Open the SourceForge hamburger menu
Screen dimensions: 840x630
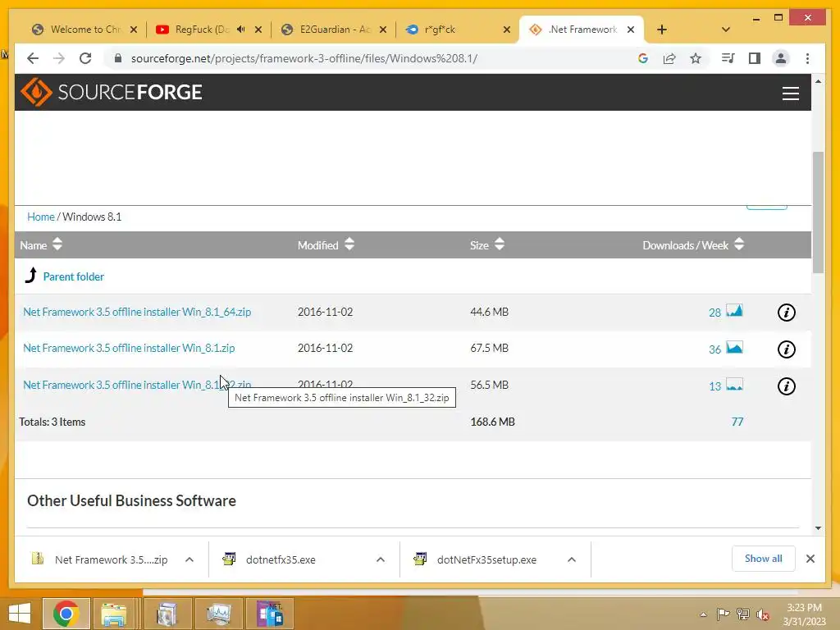click(790, 94)
